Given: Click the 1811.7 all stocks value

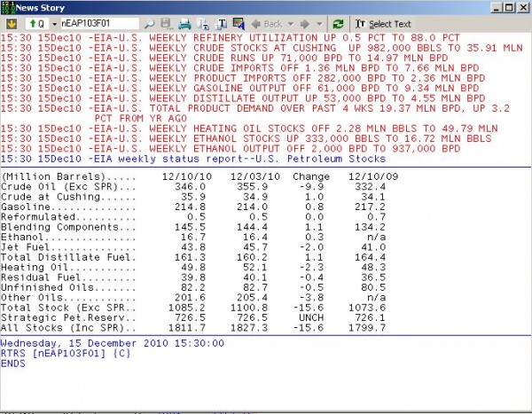Looking at the screenshot, I should click(x=187, y=328).
